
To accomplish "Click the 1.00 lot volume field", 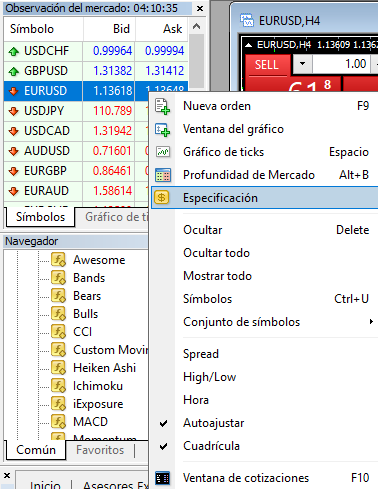I will point(341,64).
